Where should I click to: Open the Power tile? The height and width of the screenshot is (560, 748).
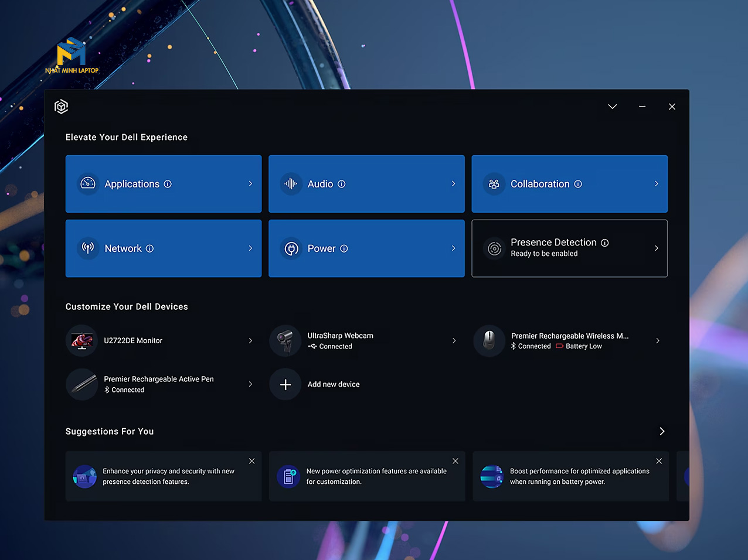click(366, 248)
